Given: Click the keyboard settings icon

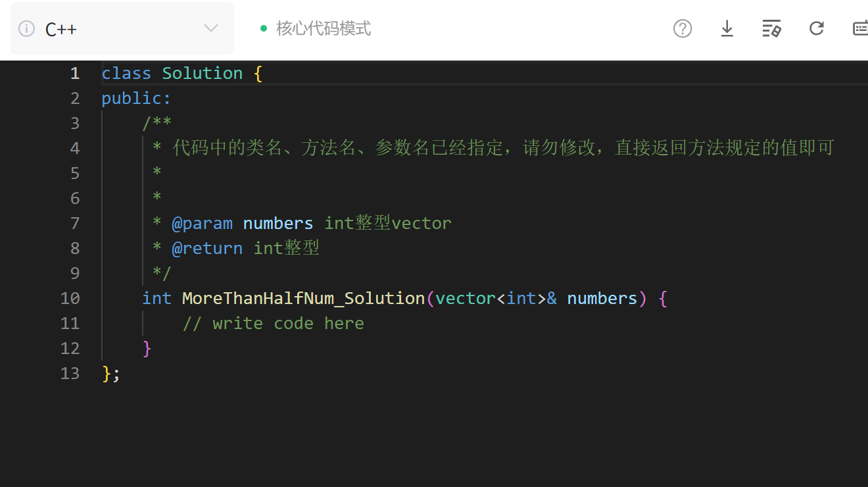Looking at the screenshot, I should pyautogui.click(x=860, y=28).
